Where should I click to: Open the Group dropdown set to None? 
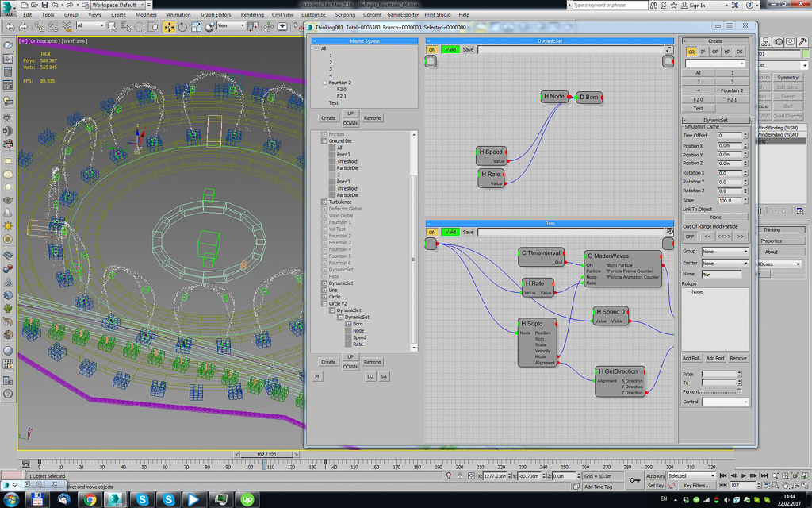[x=725, y=252]
